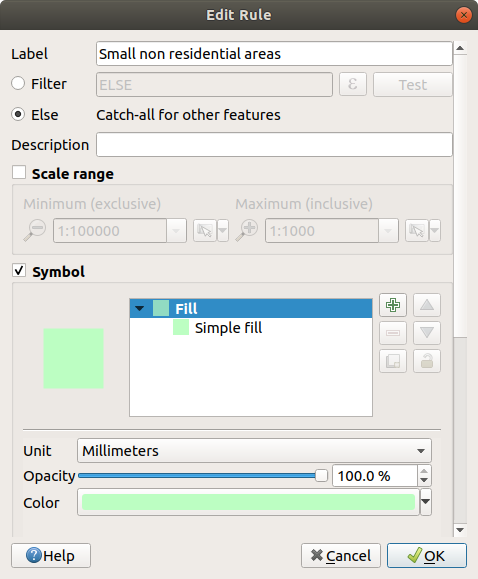This screenshot has width=478, height=579.
Task: Click the green plus add symbol layer icon
Action: tap(393, 305)
